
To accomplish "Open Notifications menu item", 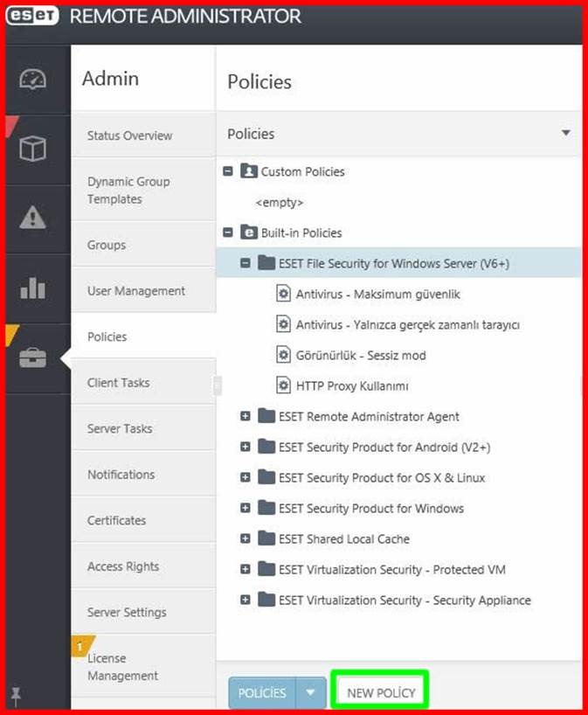I will [143, 475].
